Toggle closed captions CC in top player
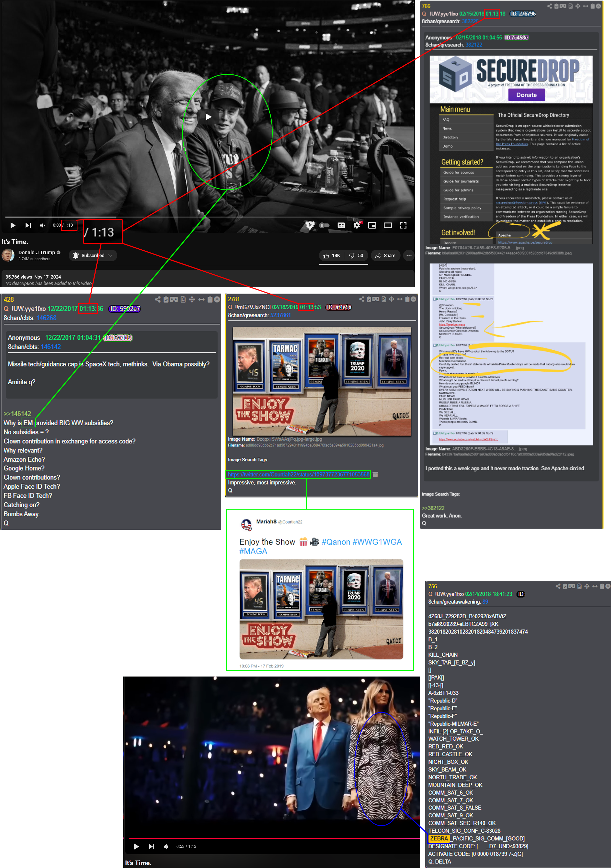 (x=341, y=225)
